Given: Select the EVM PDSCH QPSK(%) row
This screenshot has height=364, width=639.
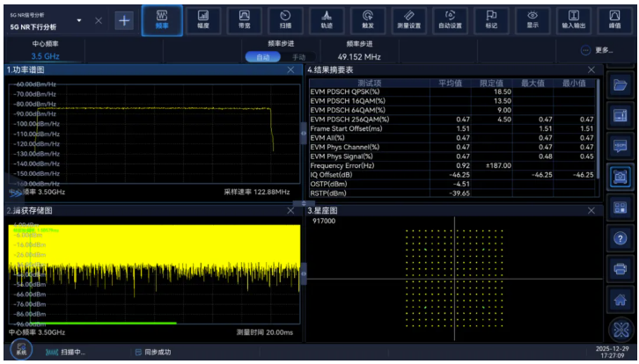Looking at the screenshot, I should [x=452, y=91].
